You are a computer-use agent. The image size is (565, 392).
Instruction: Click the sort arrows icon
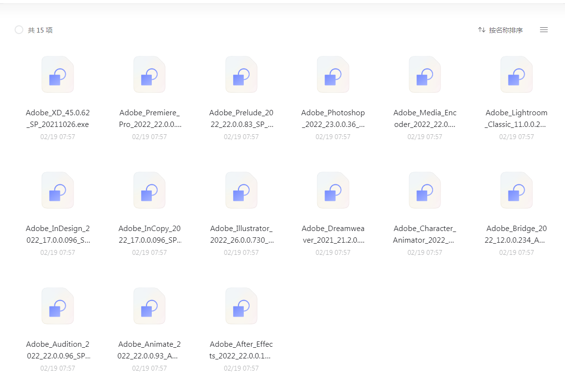click(x=481, y=30)
